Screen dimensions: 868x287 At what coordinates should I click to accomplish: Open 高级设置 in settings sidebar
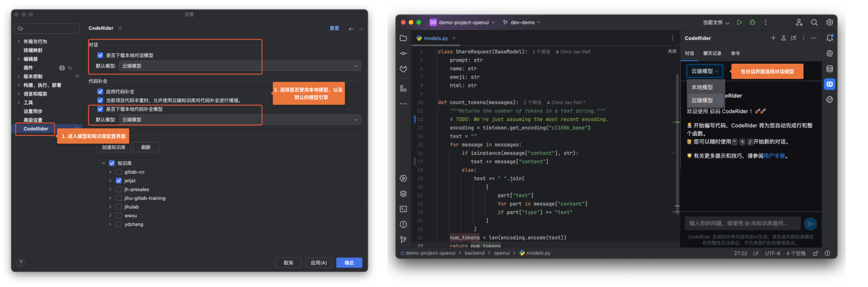pos(33,120)
